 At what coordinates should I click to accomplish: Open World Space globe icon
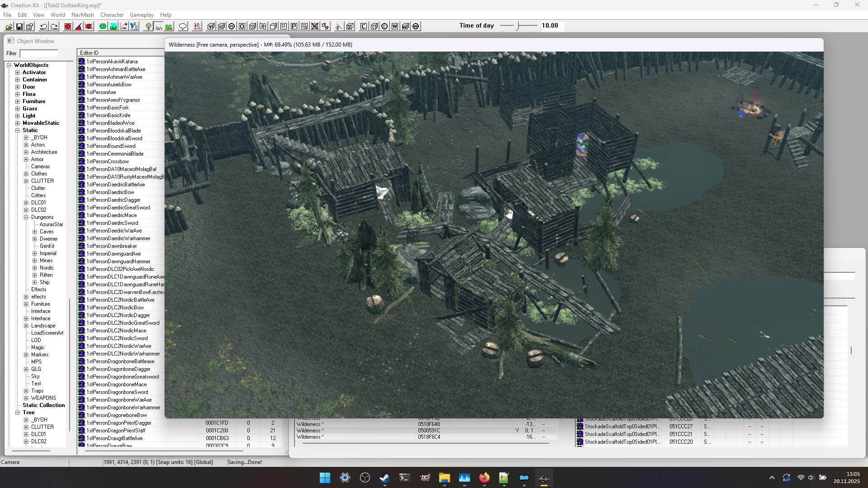coord(103,27)
